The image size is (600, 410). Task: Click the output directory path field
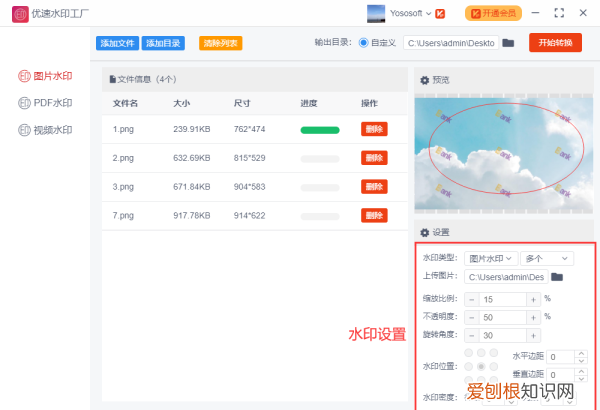(451, 43)
